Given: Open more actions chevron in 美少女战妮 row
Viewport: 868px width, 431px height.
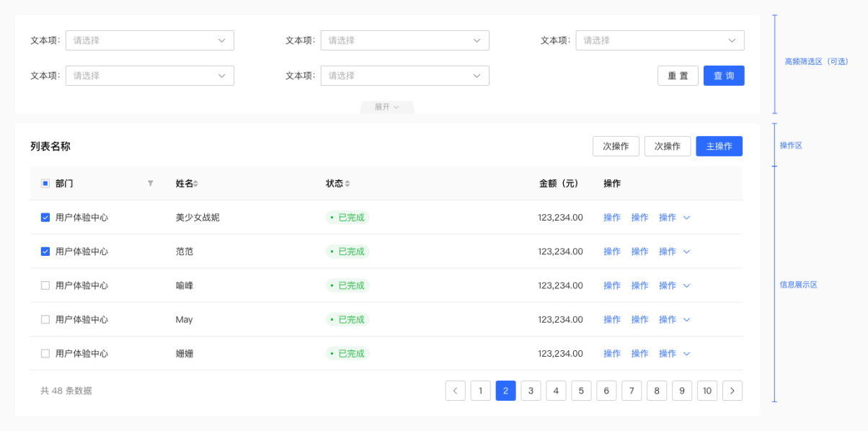Looking at the screenshot, I should tap(686, 218).
